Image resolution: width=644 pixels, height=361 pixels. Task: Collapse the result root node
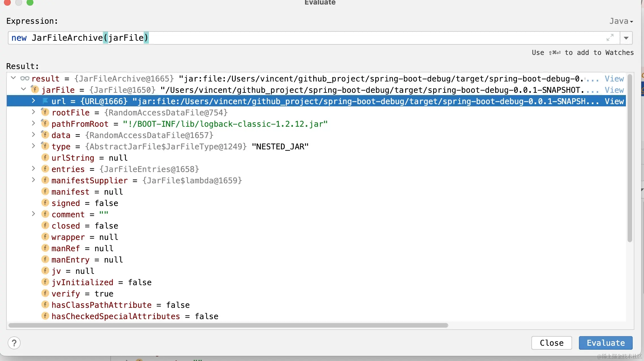(13, 78)
